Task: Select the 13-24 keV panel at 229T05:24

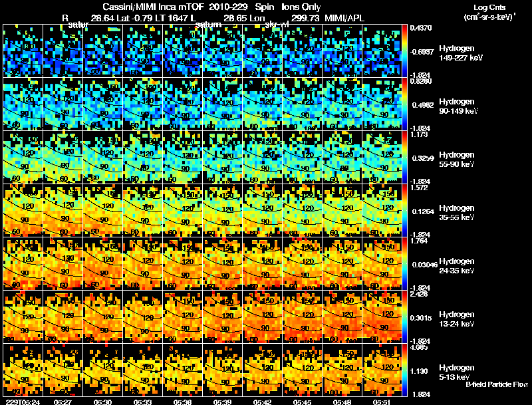Action: tap(23, 317)
